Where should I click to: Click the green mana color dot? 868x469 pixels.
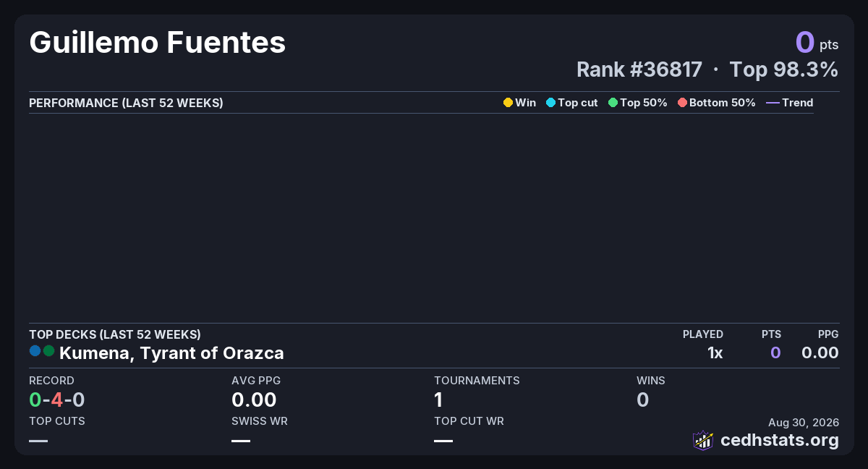[x=48, y=351]
